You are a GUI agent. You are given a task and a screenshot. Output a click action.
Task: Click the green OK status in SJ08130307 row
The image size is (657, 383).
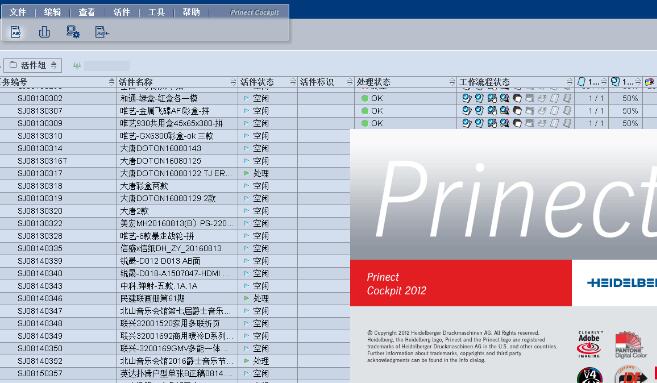(x=372, y=111)
